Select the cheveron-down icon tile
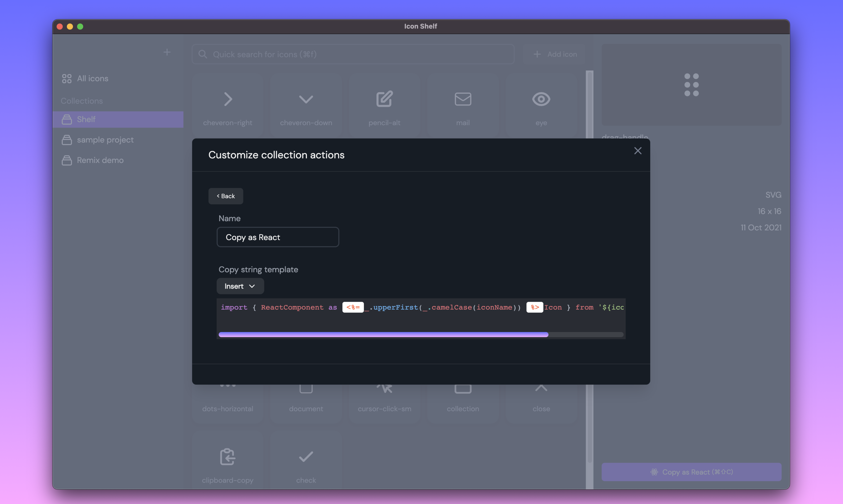 (x=306, y=105)
